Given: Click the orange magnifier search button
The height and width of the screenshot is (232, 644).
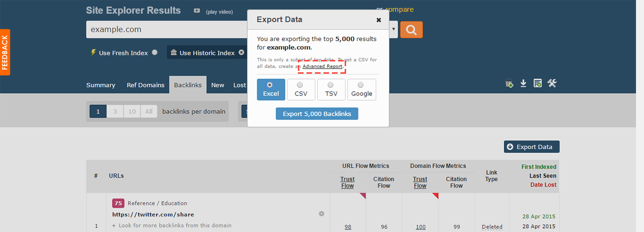Looking at the screenshot, I should 411,30.
